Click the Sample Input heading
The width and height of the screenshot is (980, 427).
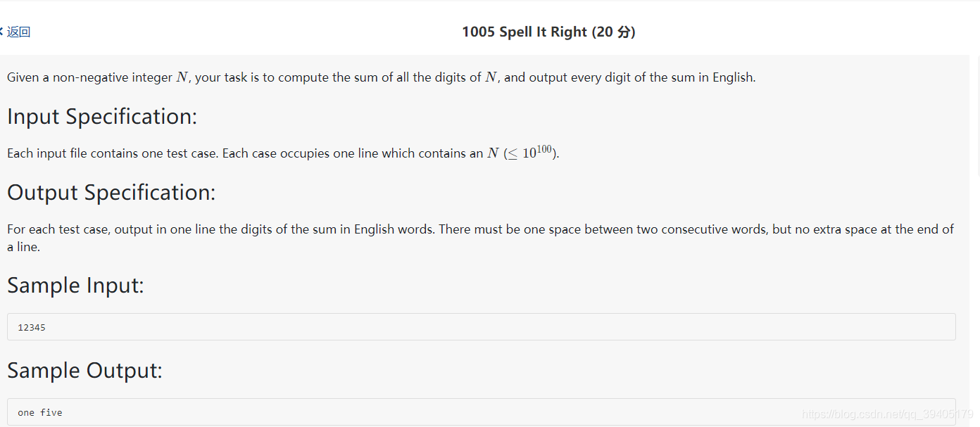75,286
